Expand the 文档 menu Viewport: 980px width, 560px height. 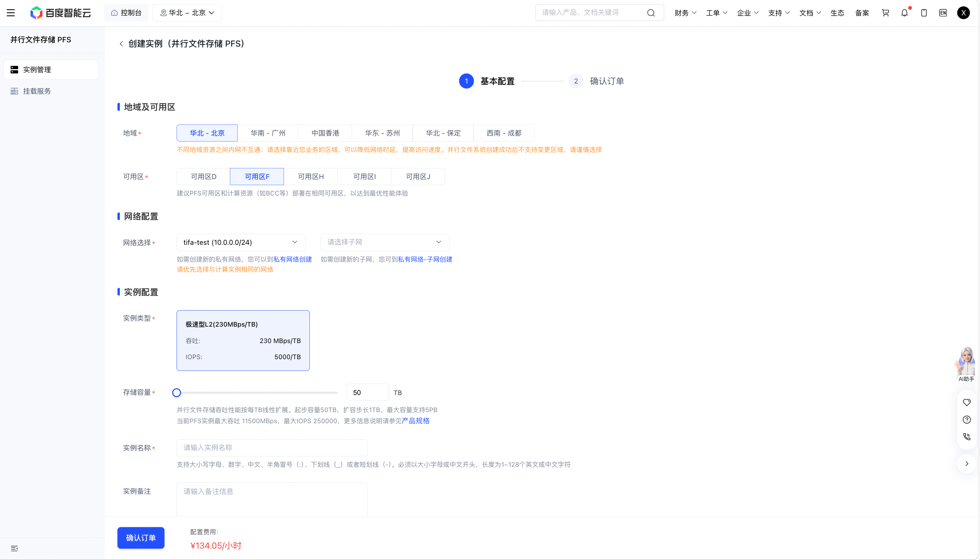point(810,13)
